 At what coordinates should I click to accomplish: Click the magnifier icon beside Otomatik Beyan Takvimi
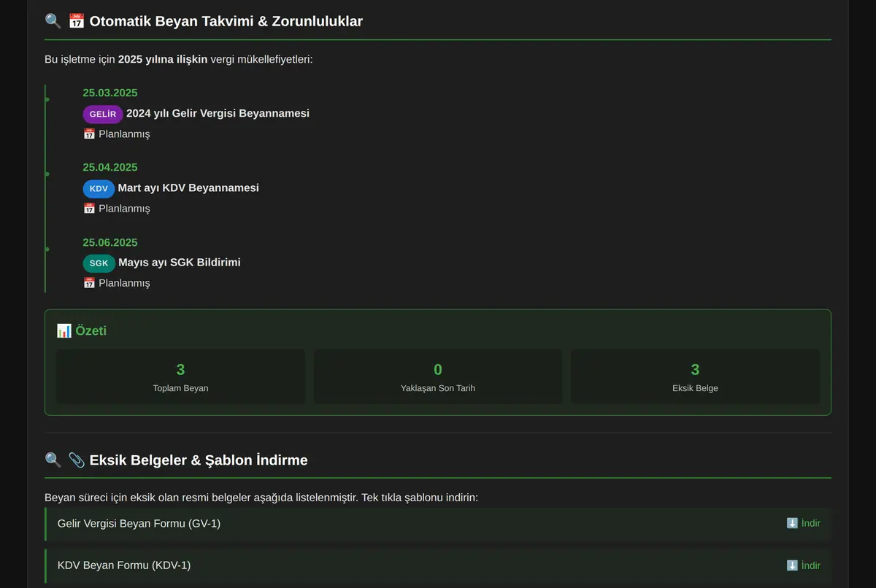click(53, 21)
